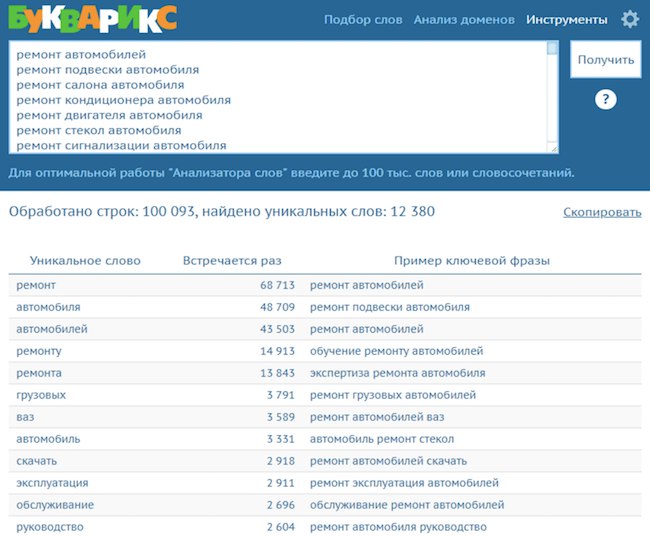Click the count 3 331

pyautogui.click(x=281, y=439)
